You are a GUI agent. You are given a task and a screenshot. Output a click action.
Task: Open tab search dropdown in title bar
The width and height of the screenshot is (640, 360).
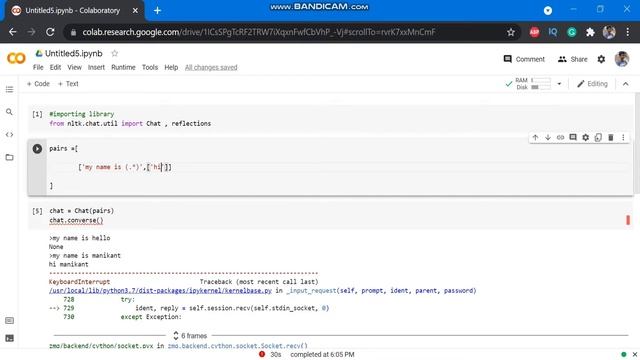coord(548,11)
